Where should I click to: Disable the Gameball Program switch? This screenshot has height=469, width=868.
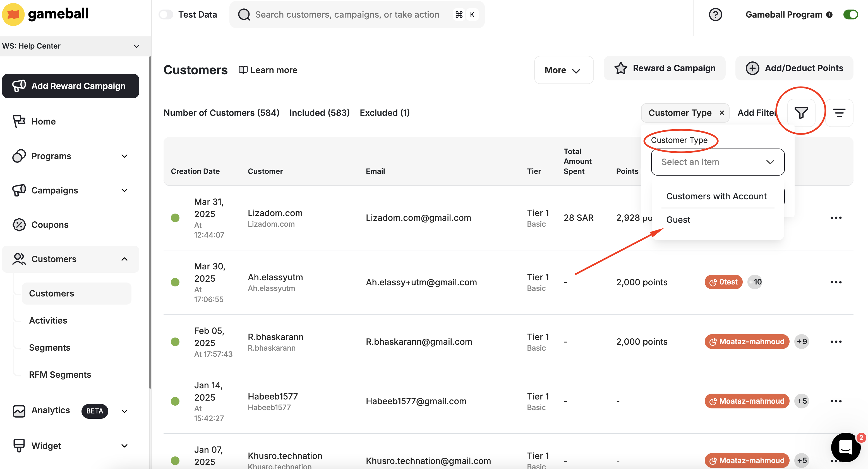850,15
